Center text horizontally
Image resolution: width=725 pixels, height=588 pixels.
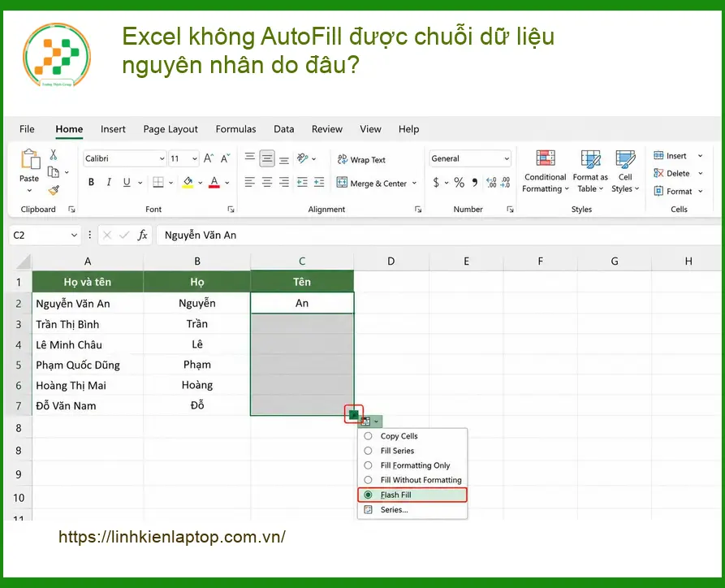coord(267,182)
